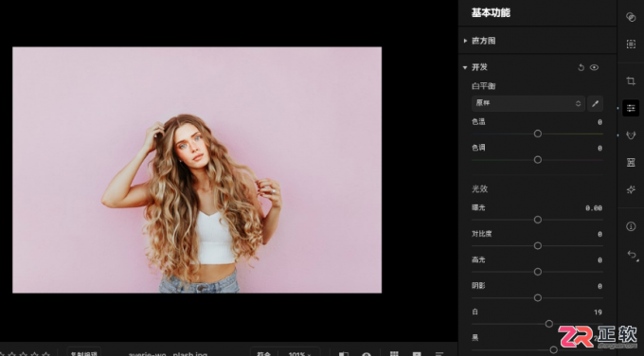
Task: Click the 阴影 value field
Action: (599, 286)
